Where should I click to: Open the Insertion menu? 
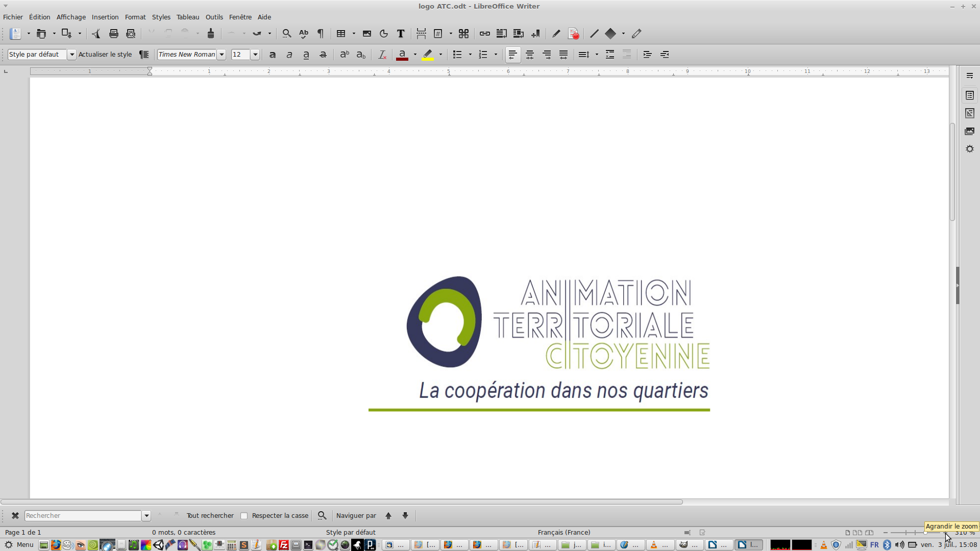pyautogui.click(x=105, y=17)
